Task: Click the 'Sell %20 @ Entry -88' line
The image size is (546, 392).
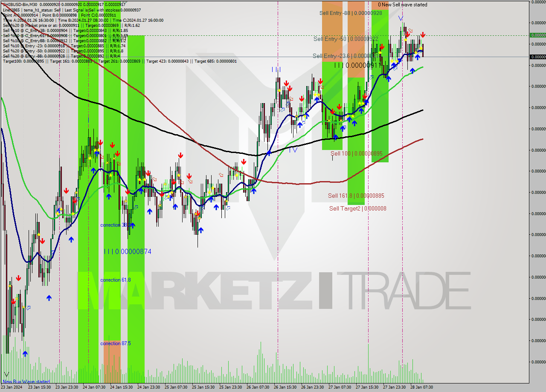Action: coord(61,56)
